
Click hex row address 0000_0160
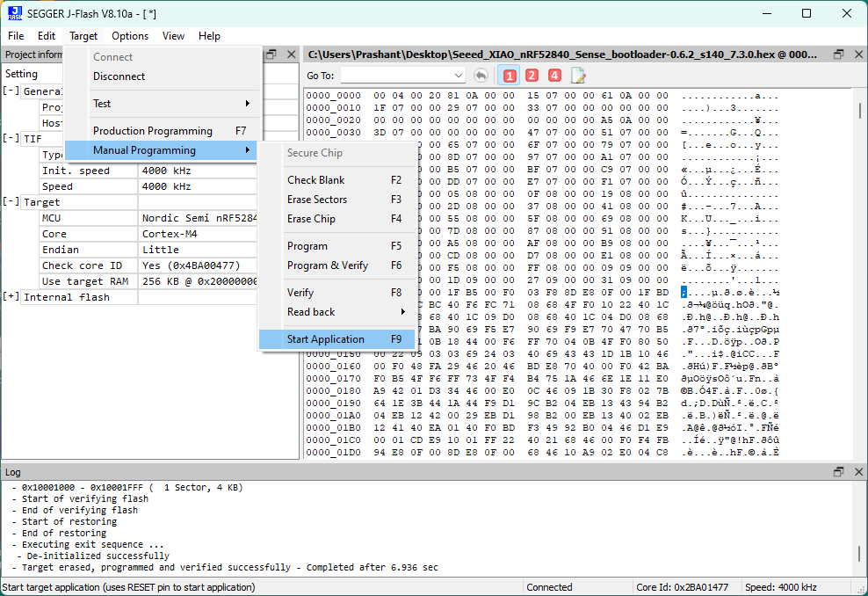click(x=333, y=367)
